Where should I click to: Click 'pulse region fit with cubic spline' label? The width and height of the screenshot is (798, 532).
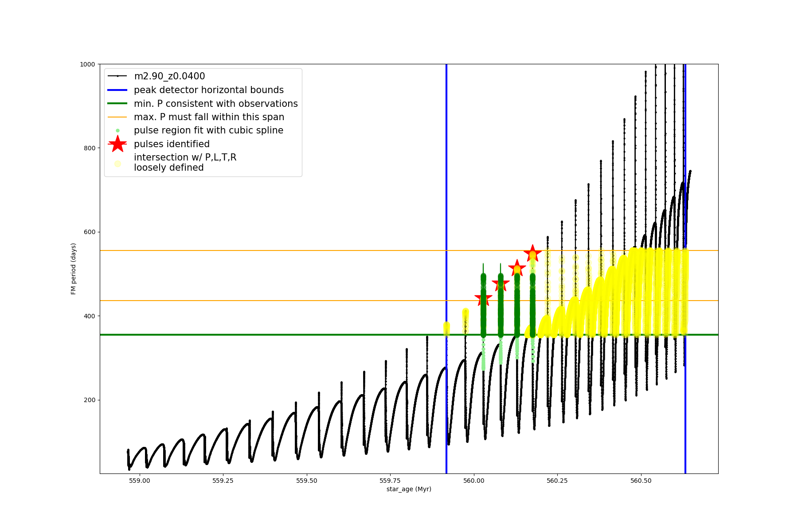[208, 130]
